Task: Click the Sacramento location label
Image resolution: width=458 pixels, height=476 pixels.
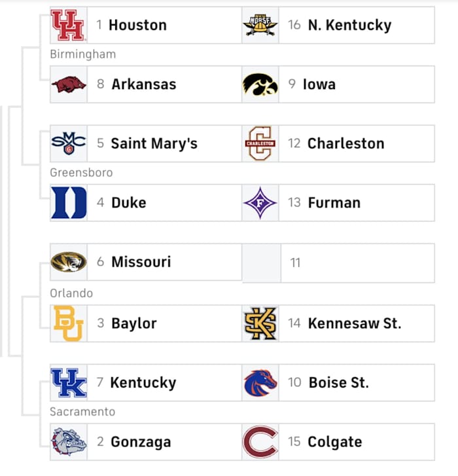Action: tap(82, 412)
